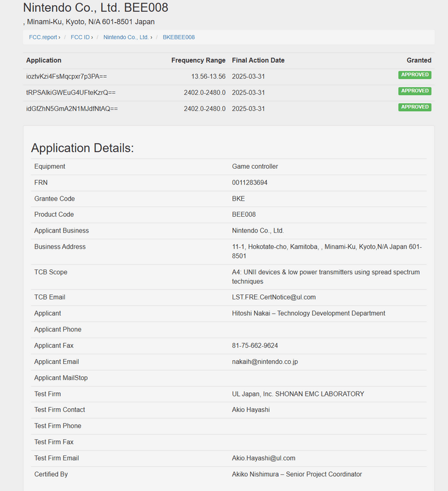Click APPROVED badge for tRPSAlkiGWEuG4UFteKzrQ== row
448x491 pixels.
pyautogui.click(x=415, y=91)
